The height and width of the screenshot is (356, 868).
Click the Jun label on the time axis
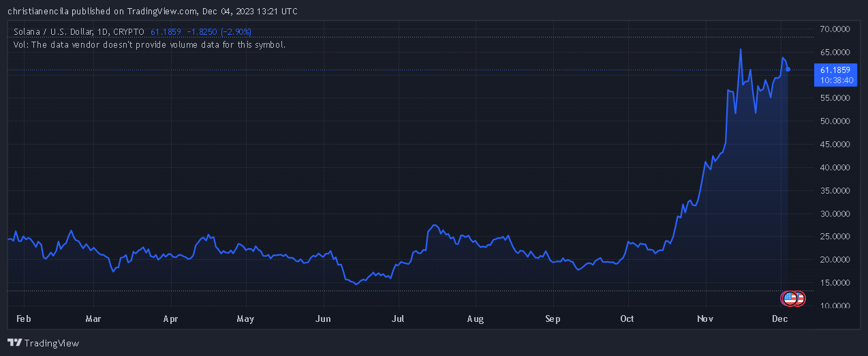click(324, 318)
